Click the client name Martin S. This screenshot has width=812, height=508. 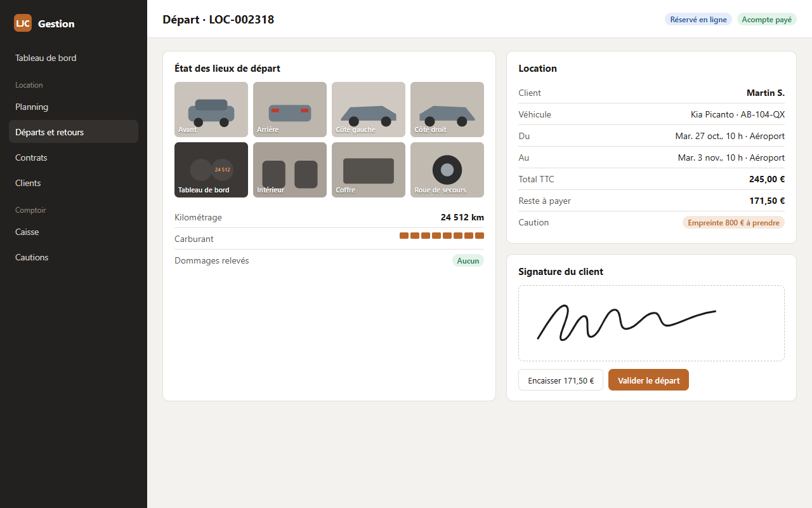click(x=766, y=93)
